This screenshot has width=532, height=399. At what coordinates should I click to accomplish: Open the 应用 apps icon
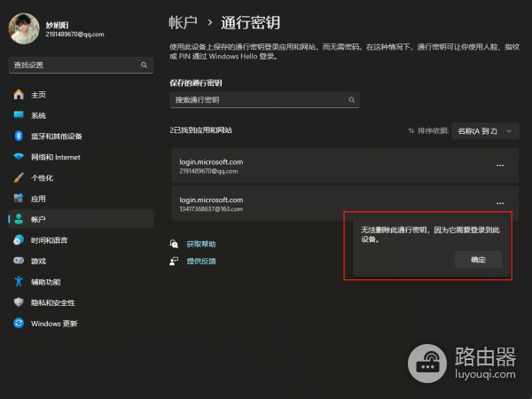[19, 198]
